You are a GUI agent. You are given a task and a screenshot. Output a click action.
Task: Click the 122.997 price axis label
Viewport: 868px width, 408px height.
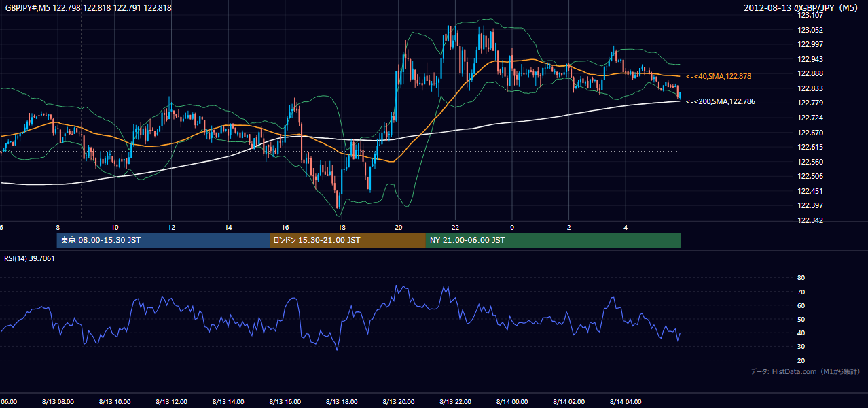810,44
